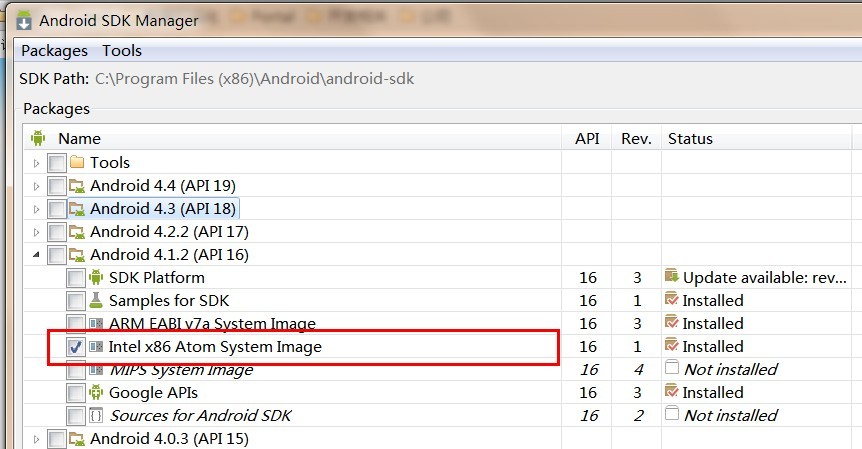Uncheck the Intel x86 Atom System Image checkbox
This screenshot has height=449, width=862.
click(x=75, y=347)
